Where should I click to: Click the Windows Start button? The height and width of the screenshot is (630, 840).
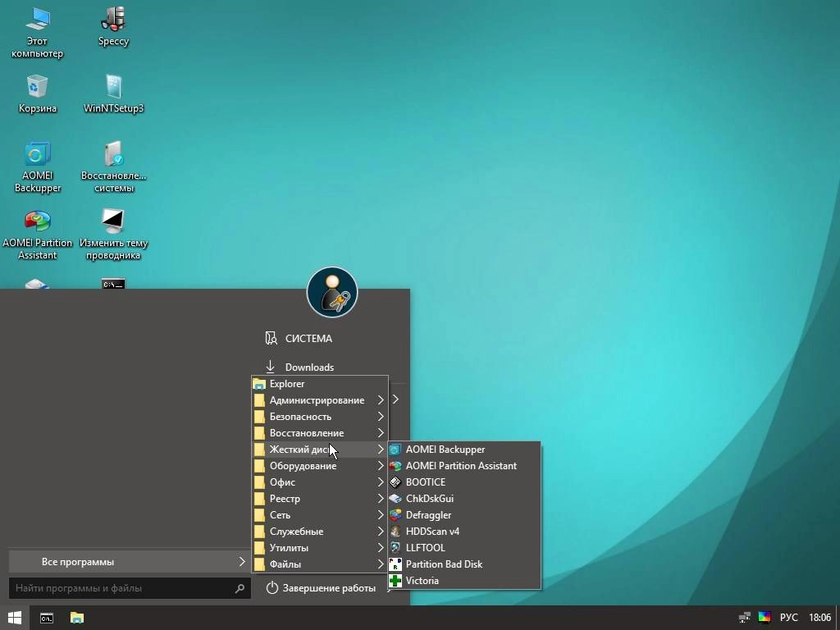click(15, 618)
